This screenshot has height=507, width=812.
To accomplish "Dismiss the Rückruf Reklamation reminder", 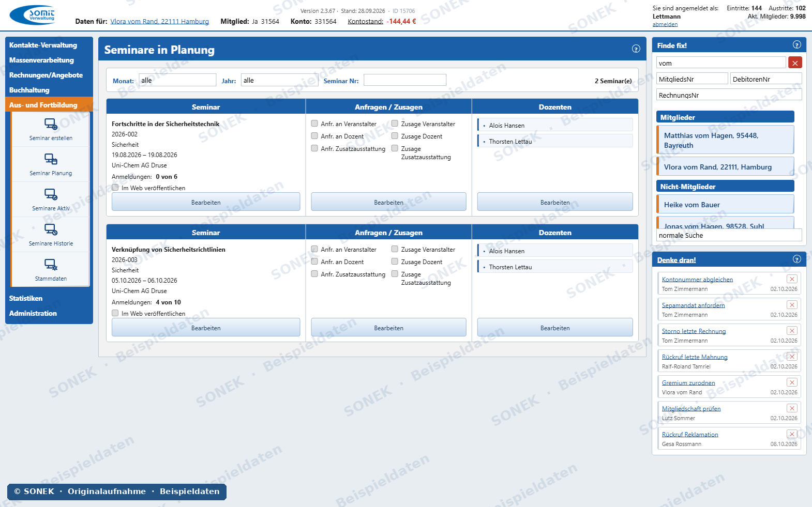I will (792, 434).
